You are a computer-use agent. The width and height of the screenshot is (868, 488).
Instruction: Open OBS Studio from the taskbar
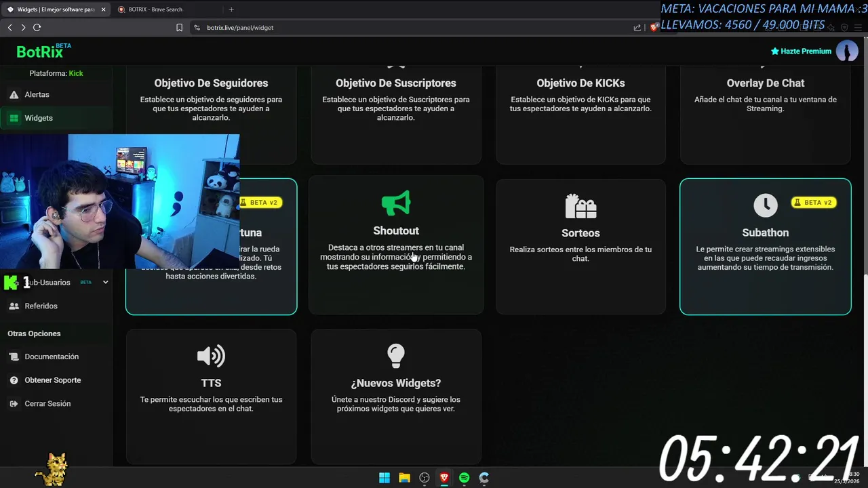(425, 478)
